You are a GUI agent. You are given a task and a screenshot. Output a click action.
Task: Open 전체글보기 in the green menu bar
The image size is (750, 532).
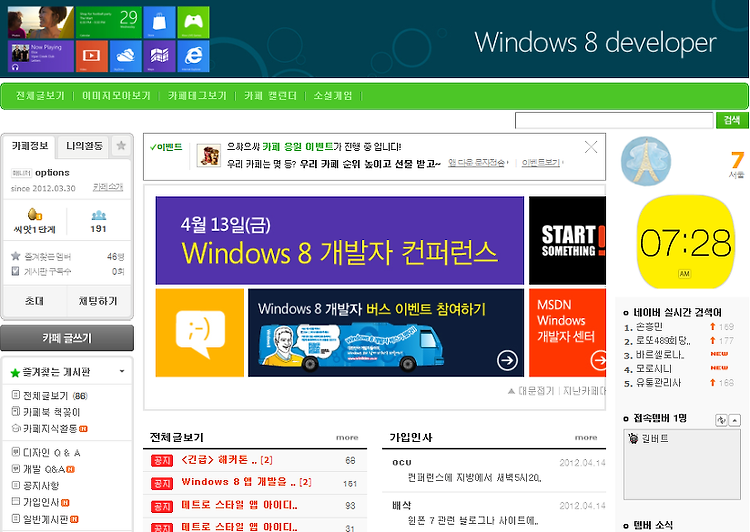click(x=40, y=96)
